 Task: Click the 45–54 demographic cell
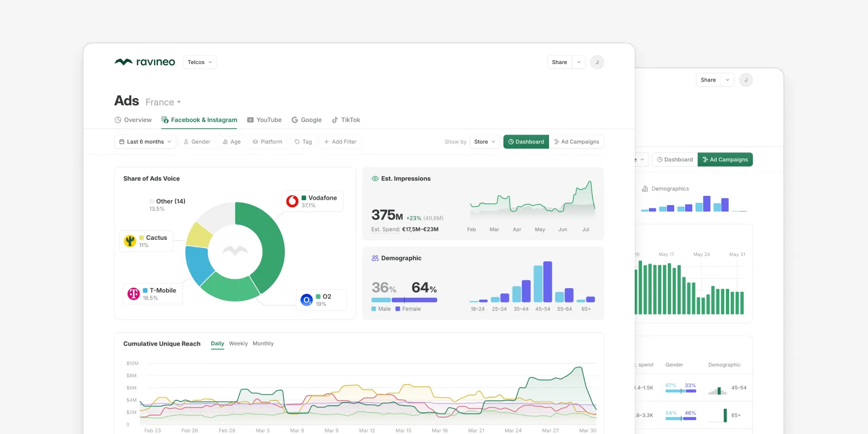[727, 388]
